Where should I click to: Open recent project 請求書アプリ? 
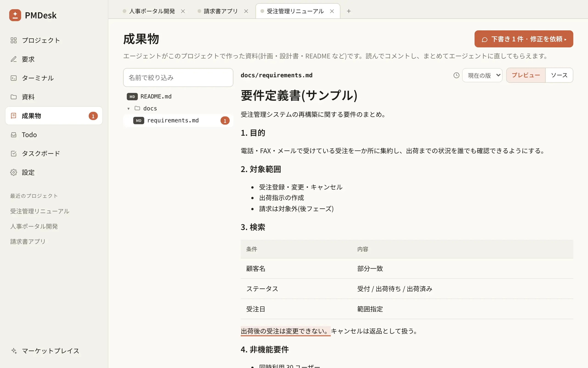pos(28,241)
